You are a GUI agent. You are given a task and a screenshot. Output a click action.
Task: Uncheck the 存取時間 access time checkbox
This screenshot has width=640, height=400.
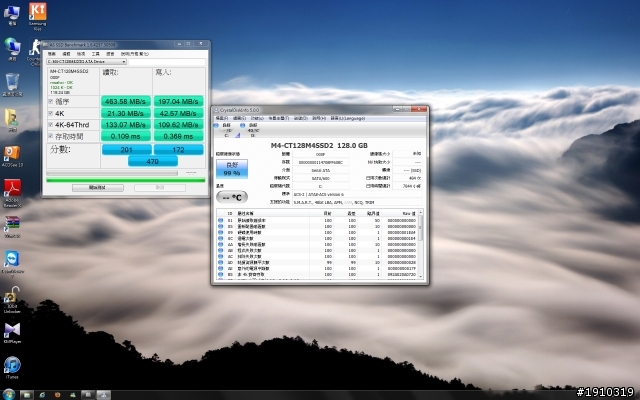pos(51,136)
